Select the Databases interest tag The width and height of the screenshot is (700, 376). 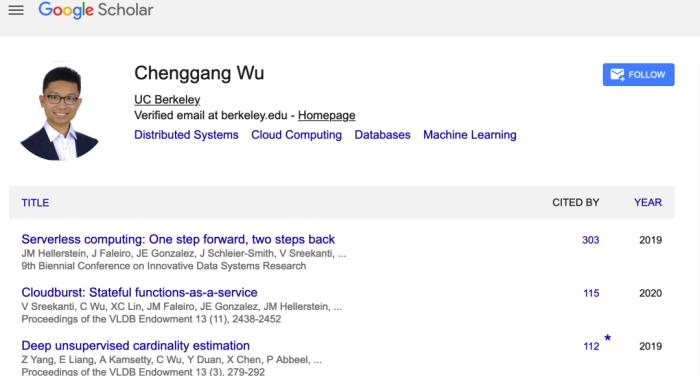(382, 135)
